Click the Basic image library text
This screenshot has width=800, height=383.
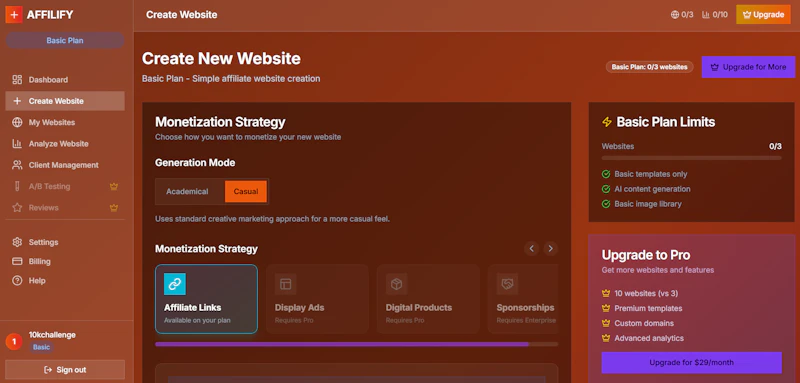(x=647, y=204)
